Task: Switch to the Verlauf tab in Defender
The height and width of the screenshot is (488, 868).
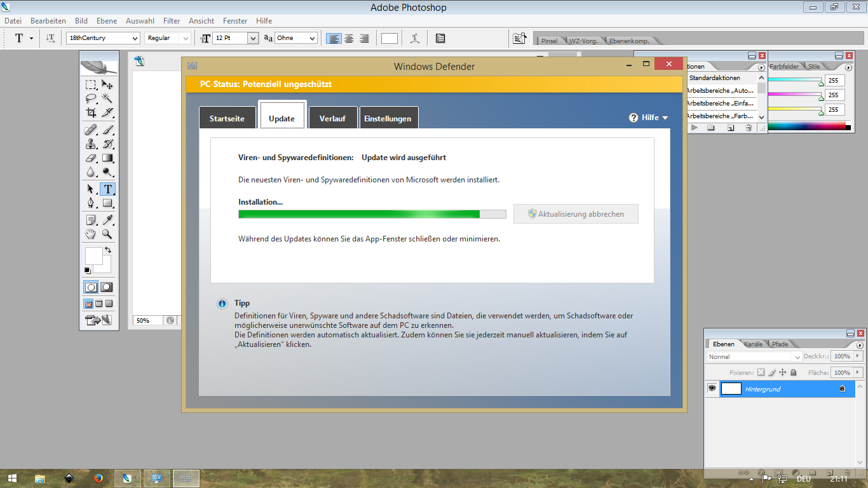Action: [332, 118]
